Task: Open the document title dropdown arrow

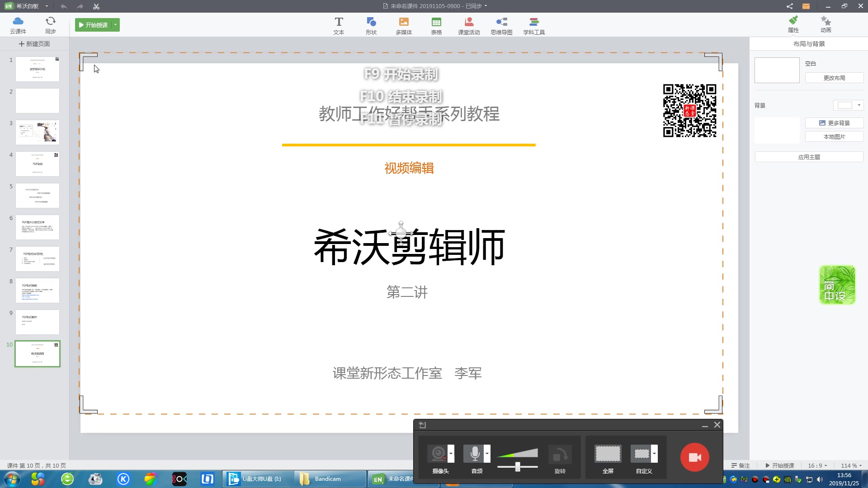Action: tap(486, 6)
